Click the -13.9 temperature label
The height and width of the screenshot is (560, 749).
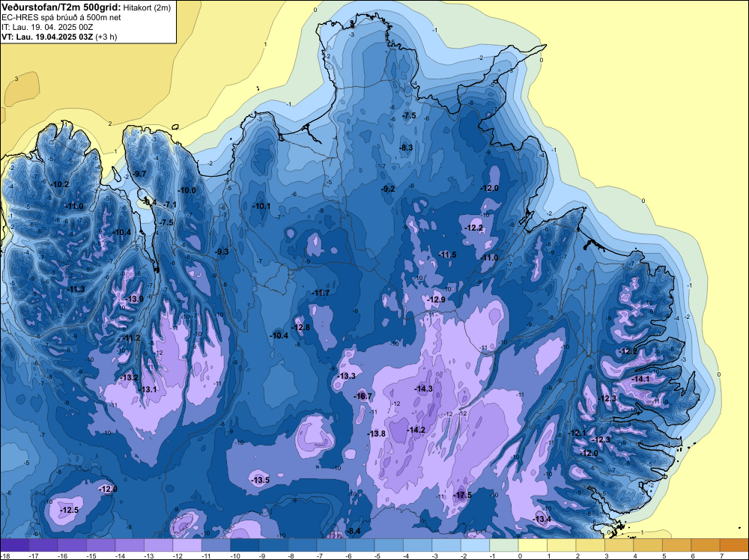point(135,299)
